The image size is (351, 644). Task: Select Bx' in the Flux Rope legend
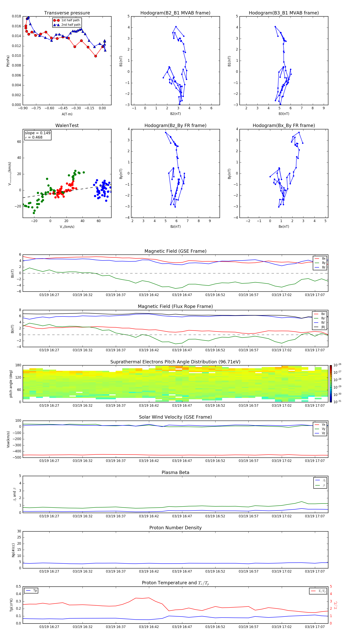coord(320,314)
